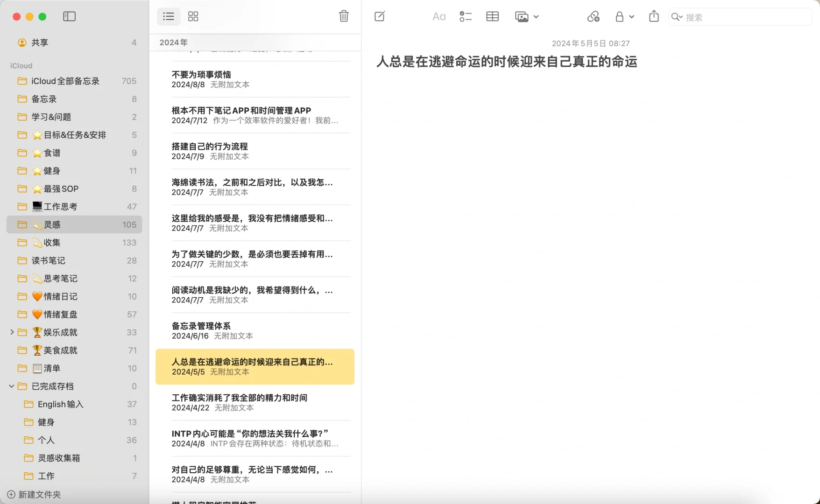Create a new note with the compose icon

[x=379, y=16]
